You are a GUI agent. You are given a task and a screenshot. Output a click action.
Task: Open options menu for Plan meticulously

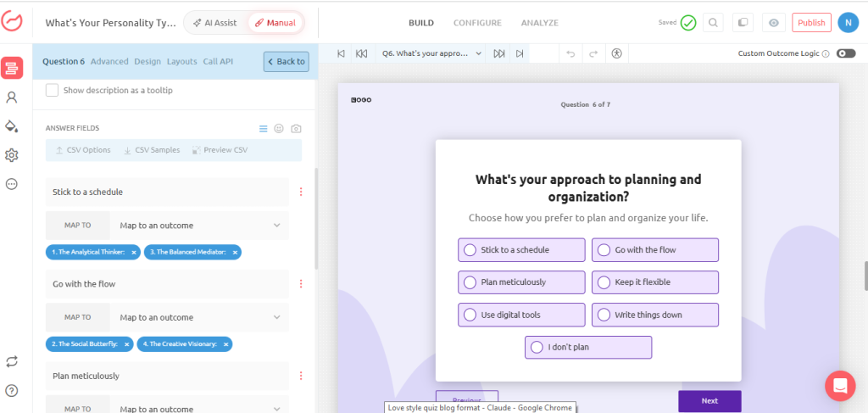click(301, 376)
